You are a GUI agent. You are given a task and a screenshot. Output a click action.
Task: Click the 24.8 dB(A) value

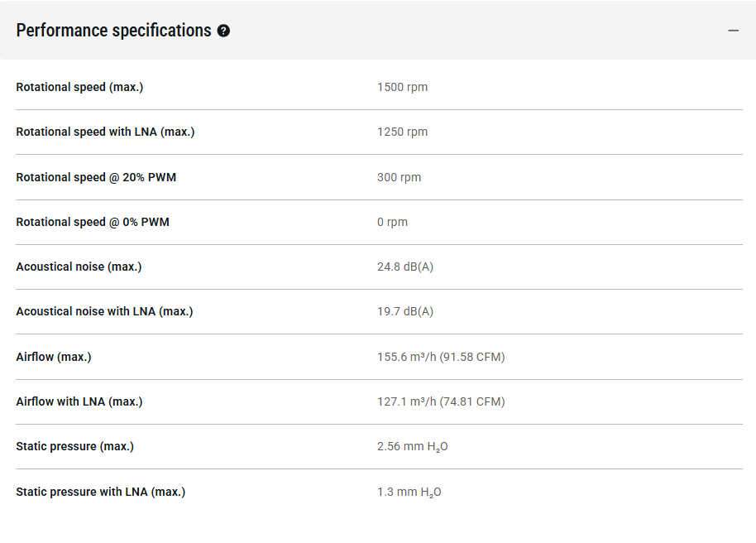click(x=405, y=267)
